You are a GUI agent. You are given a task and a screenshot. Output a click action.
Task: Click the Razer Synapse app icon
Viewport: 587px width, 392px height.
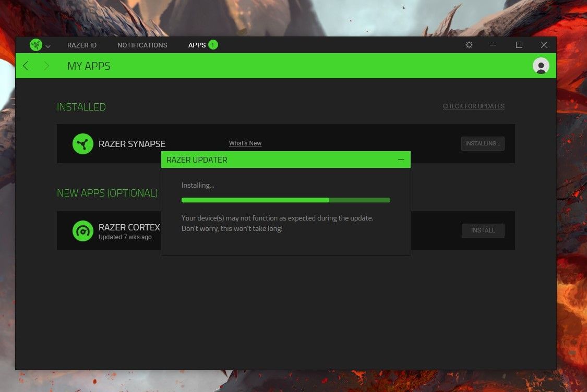pos(83,144)
